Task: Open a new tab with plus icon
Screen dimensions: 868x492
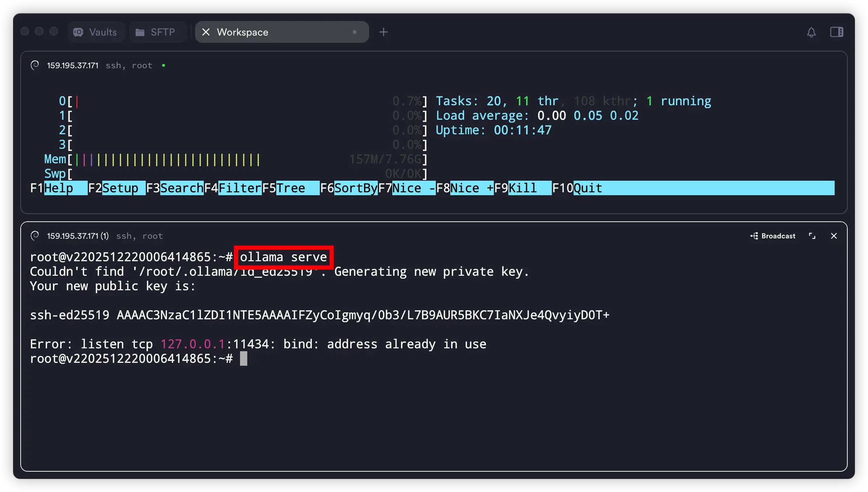Action: pos(383,32)
